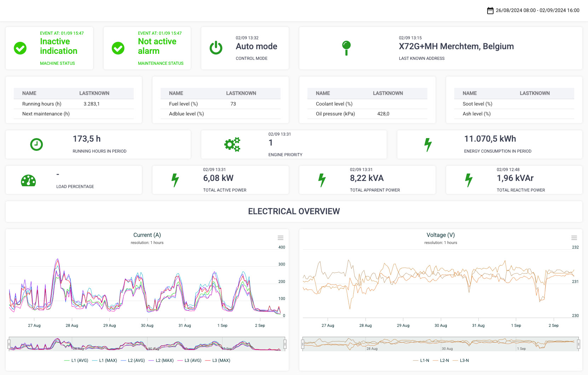The image size is (588, 375).
Task: Click the Total Active Power lightning icon
Action: [x=175, y=180]
